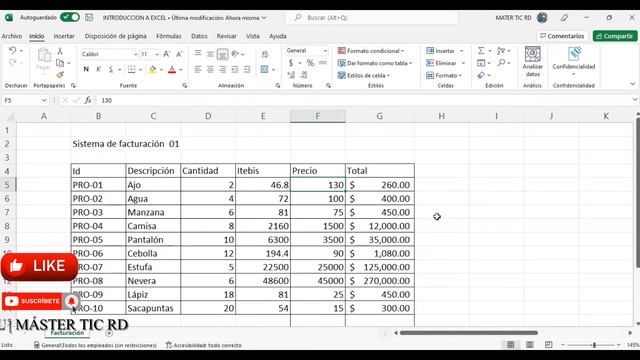Image resolution: width=640 pixels, height=360 pixels.
Task: Click the Copy icon in Portapapeles
Action: coord(60,63)
